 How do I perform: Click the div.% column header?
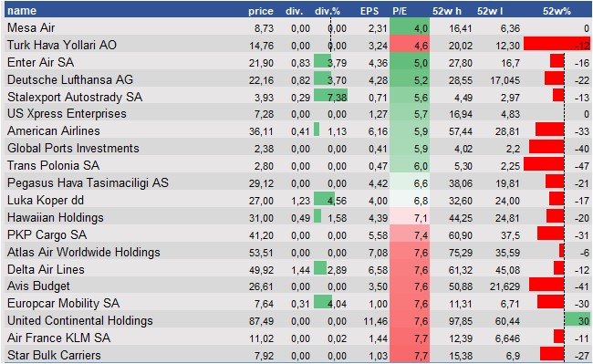[x=328, y=11]
